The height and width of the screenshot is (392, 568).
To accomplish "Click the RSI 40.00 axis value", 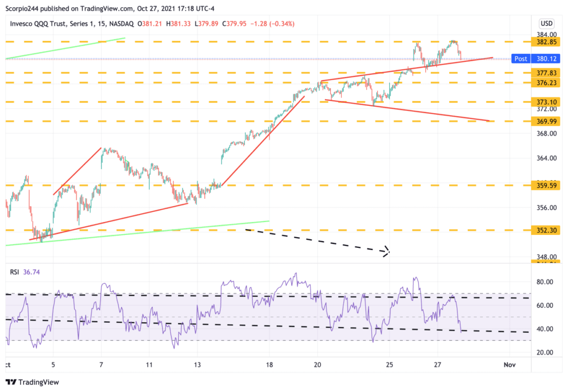I will click(545, 329).
